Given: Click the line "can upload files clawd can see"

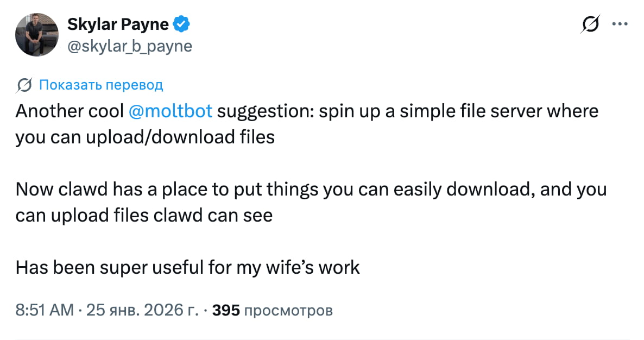Looking at the screenshot, I should coord(144,216).
